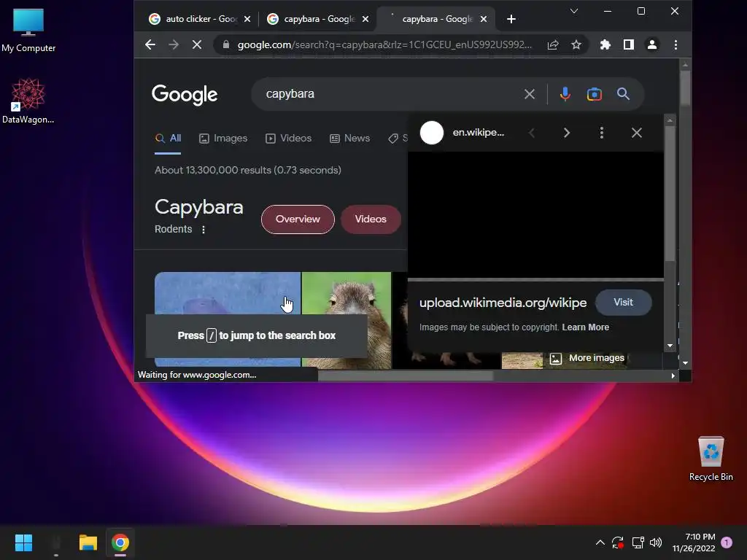The image size is (747, 560).
Task: Click the horizontal scrollbar thumb
Action: [406, 376]
